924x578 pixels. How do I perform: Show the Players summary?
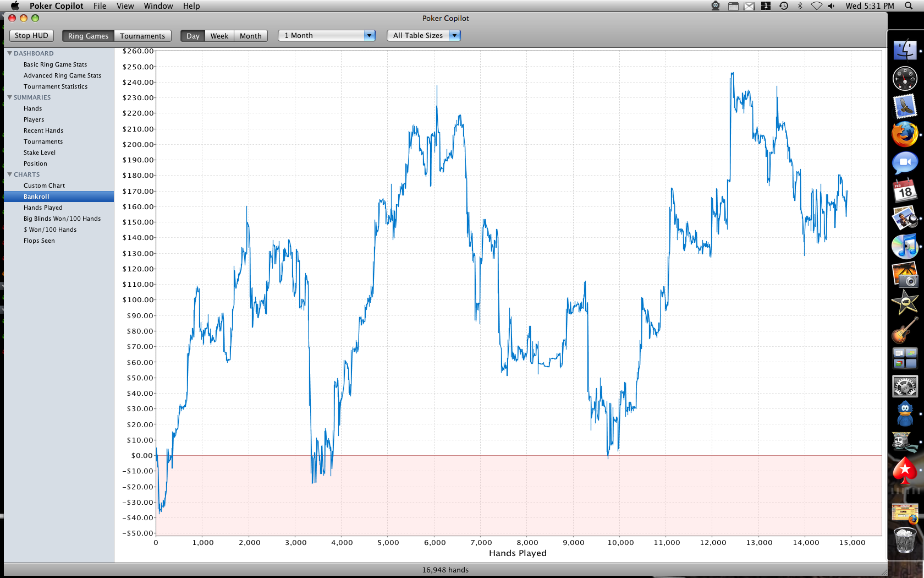tap(34, 119)
